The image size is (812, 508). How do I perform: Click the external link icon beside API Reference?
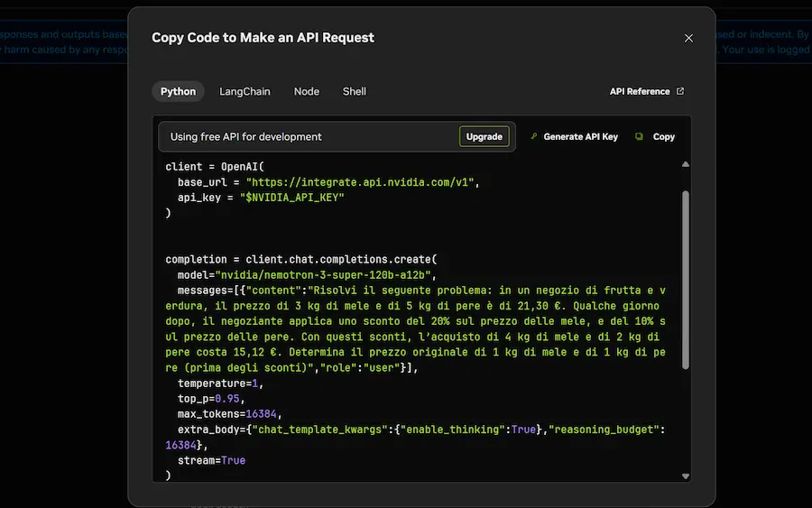[680, 91]
